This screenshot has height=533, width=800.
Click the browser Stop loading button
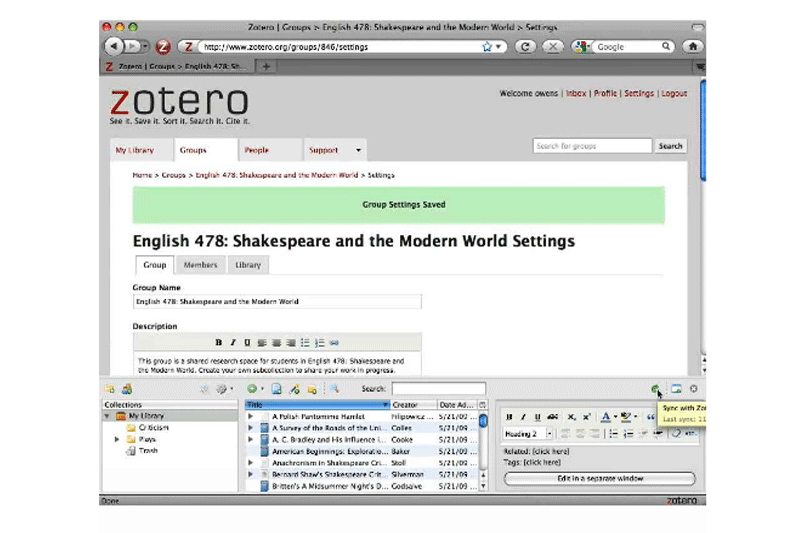point(553,47)
